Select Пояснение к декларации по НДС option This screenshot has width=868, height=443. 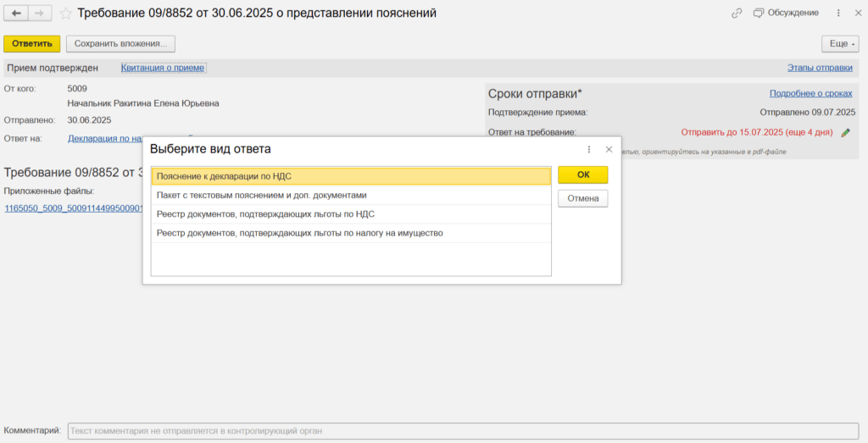click(x=351, y=176)
